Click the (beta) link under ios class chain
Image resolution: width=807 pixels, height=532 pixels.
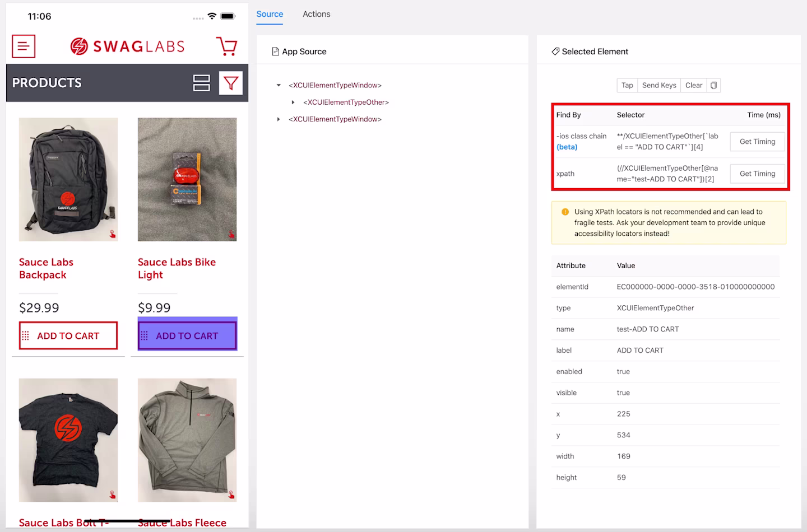point(567,147)
